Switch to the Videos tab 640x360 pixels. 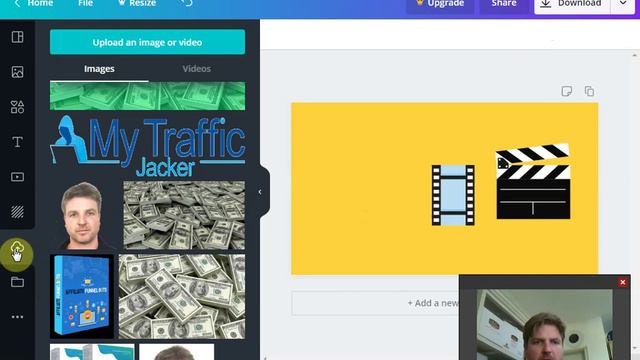click(x=196, y=69)
